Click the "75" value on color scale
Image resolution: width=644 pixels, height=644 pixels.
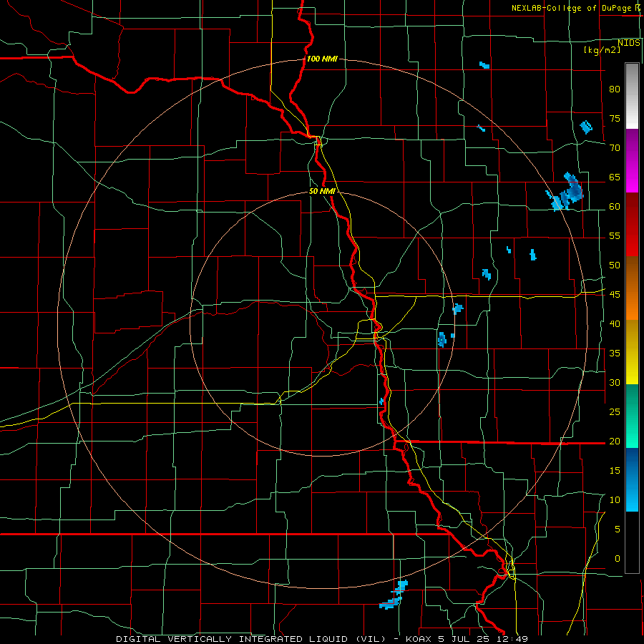pyautogui.click(x=615, y=119)
